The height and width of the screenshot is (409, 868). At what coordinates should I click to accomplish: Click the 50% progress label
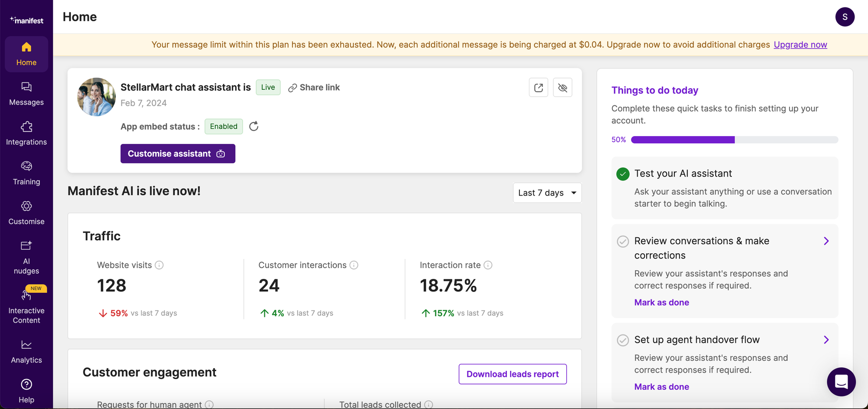(618, 140)
